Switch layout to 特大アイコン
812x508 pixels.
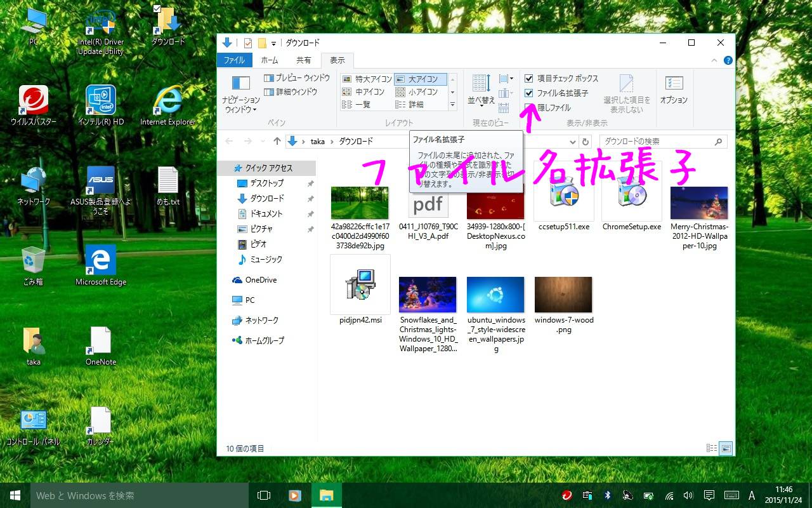click(x=367, y=79)
